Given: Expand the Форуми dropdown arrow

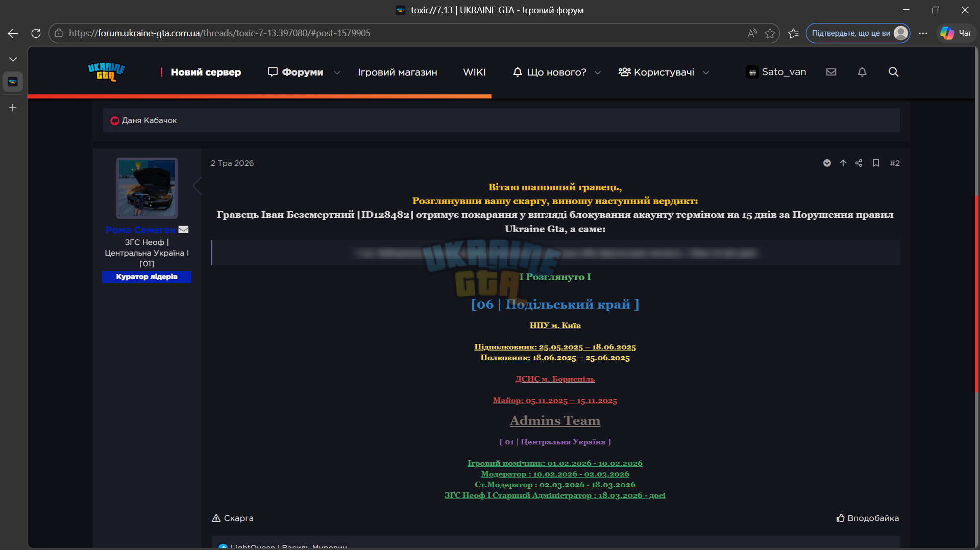Looking at the screenshot, I should (x=337, y=72).
